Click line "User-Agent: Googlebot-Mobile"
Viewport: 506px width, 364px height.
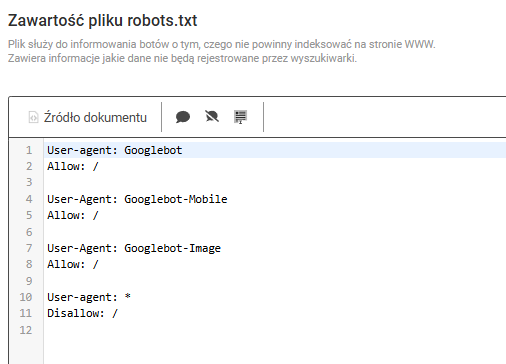[x=137, y=199]
